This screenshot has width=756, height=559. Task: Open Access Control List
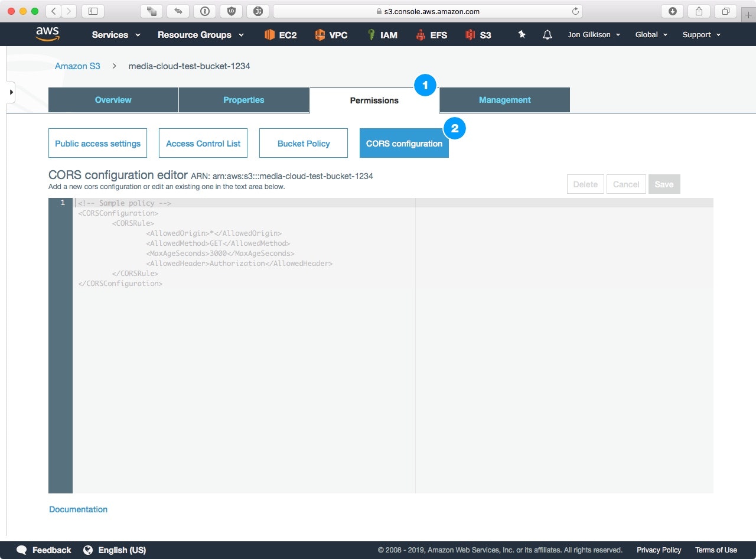coord(203,143)
